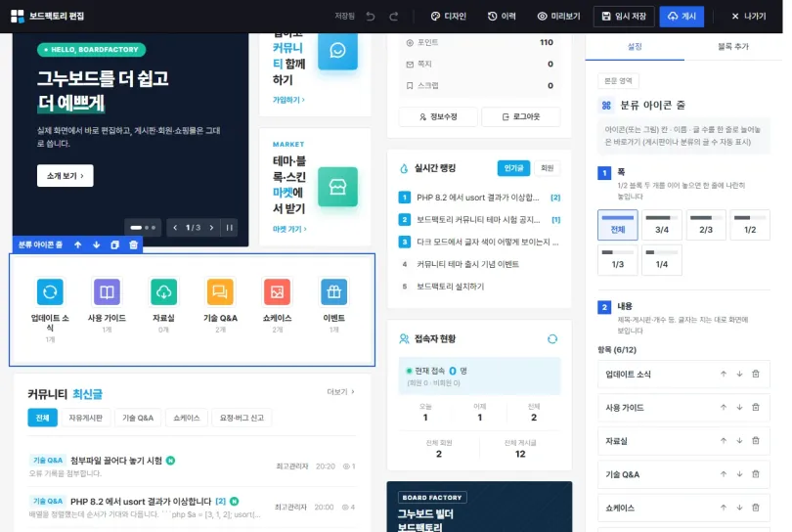Click the 임시 저장 button
792x532 pixels.
[624, 17]
